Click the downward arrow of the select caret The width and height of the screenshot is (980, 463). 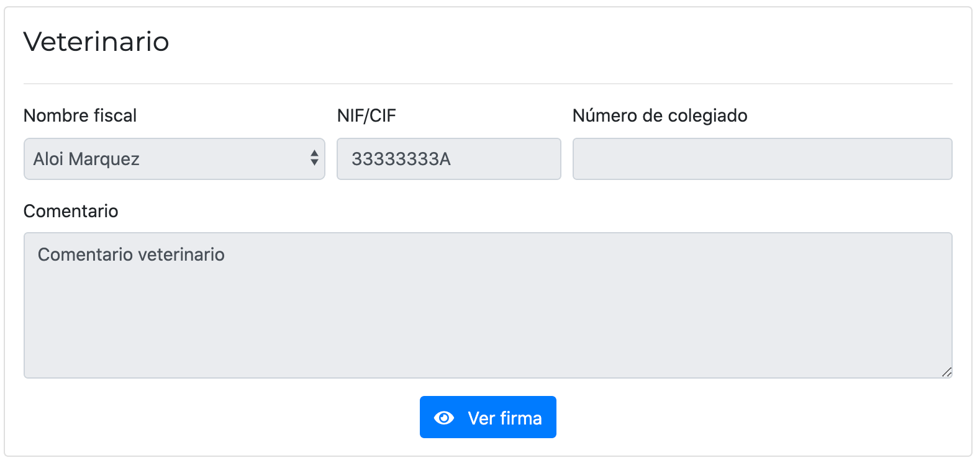point(314,163)
